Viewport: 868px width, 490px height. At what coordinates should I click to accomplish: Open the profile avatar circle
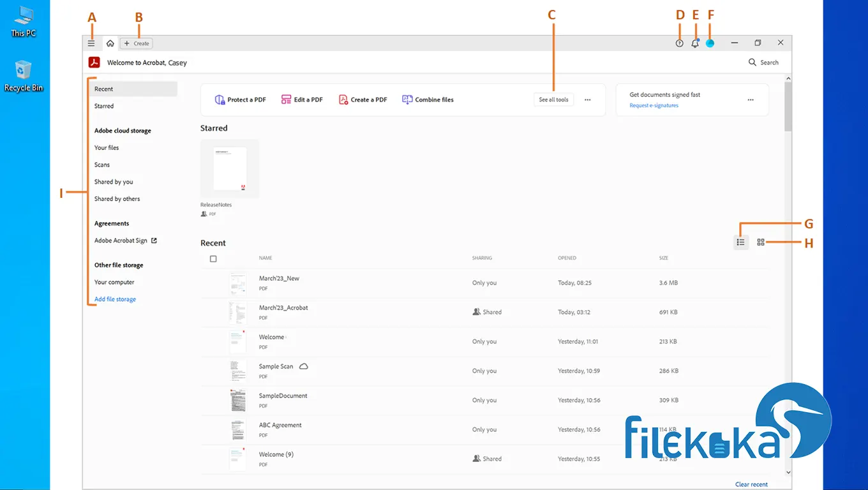pyautogui.click(x=710, y=43)
